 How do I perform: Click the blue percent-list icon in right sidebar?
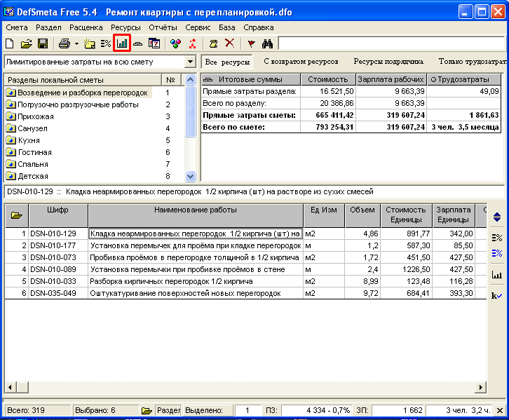click(x=497, y=253)
